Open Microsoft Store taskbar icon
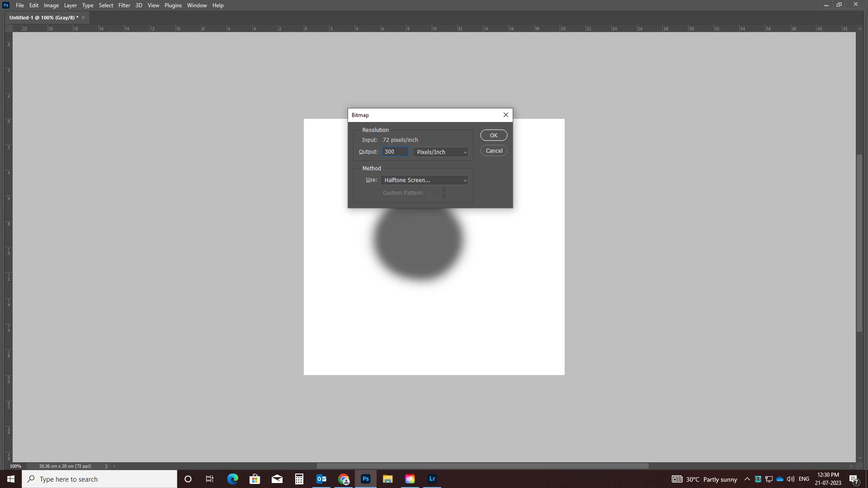The image size is (868, 488). (255, 479)
